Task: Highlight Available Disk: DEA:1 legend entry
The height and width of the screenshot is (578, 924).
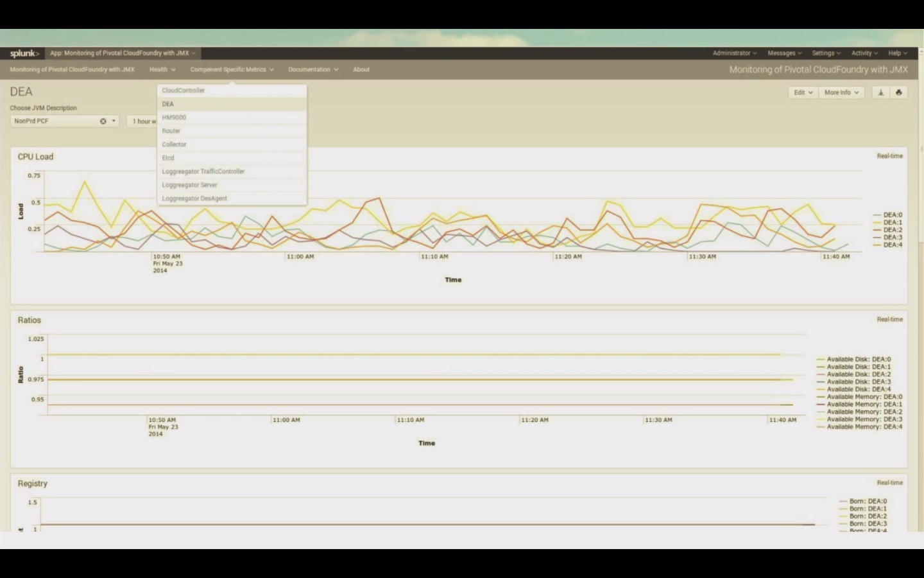Action: tap(854, 367)
